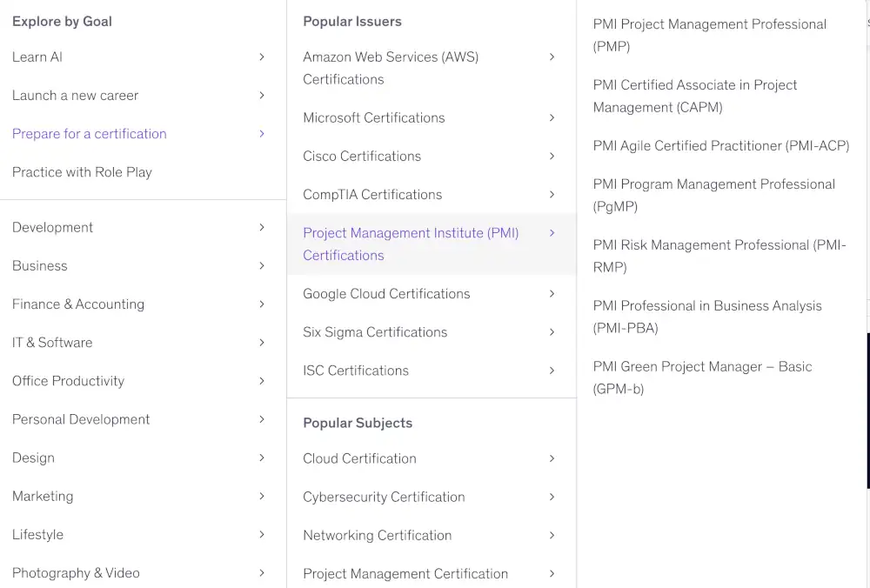Open PMI Certified Associate in Project Management (CAPM)
Viewport: 870px width, 588px height.
pyautogui.click(x=694, y=96)
